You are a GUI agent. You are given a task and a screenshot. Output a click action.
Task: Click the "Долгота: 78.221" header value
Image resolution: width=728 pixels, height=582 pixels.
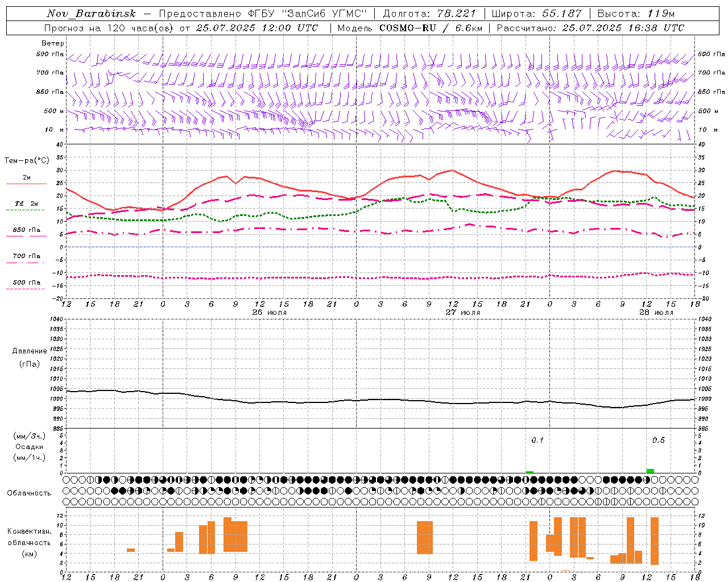[429, 14]
